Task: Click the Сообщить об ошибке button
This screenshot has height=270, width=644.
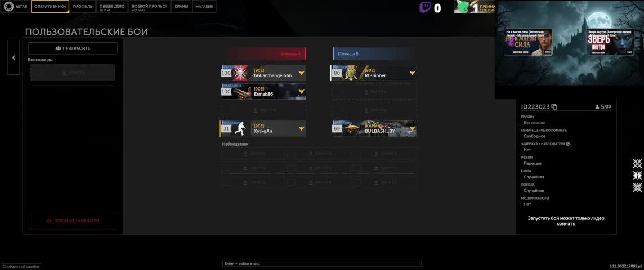Action: 20,266
